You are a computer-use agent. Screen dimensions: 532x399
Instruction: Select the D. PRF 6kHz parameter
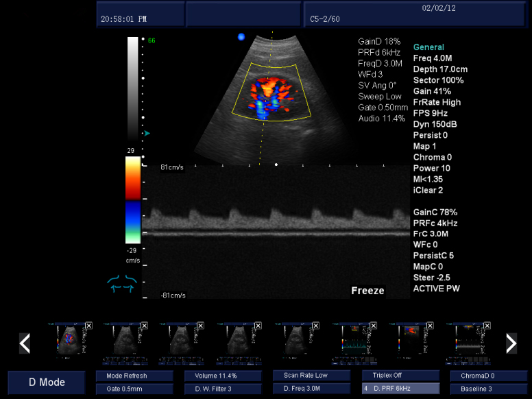400,389
